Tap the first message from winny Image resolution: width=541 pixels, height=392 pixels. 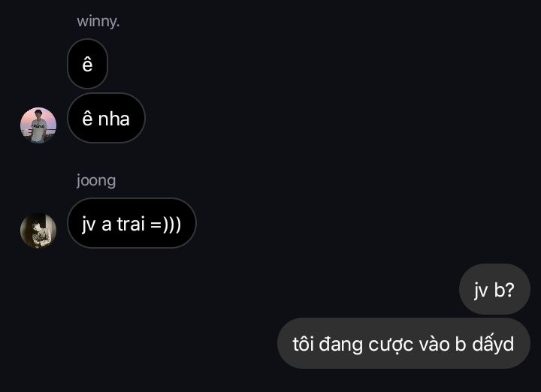click(87, 64)
